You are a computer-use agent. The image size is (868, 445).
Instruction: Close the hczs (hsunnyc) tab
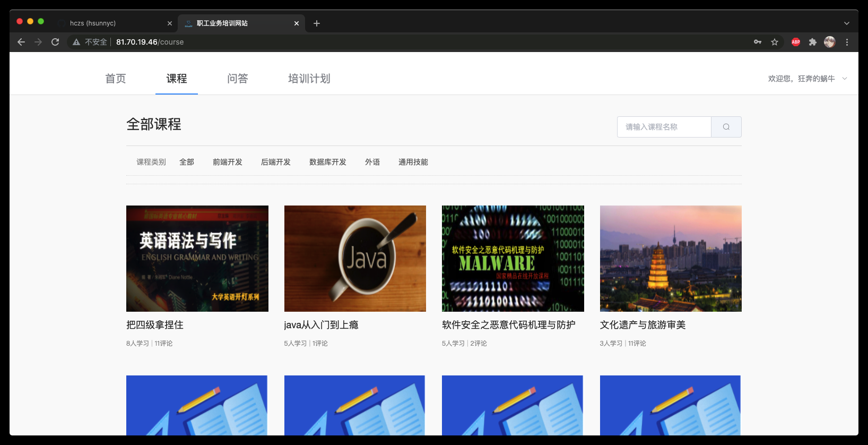[170, 23]
